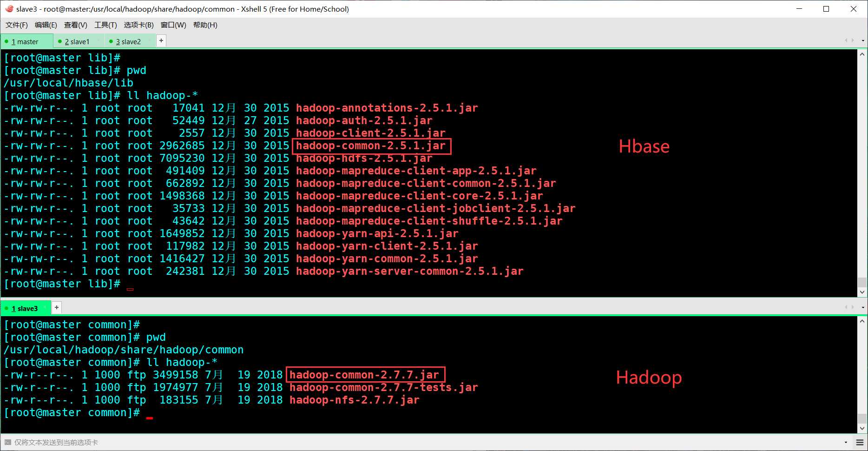The image size is (868, 451).
Task: Click hadoop-mapreduce-client-shuffle-2.5.1.jar file name
Action: point(429,221)
